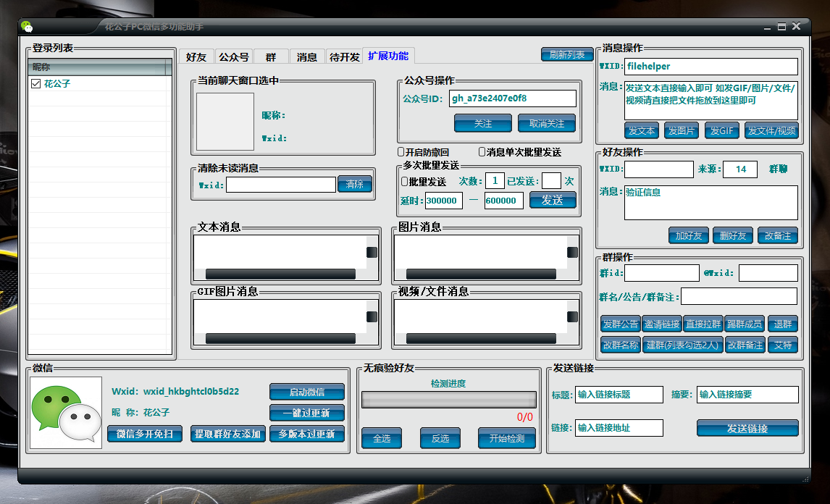The image size is (830, 504).
Task: Click the 开始检测 button
Action: (x=507, y=438)
